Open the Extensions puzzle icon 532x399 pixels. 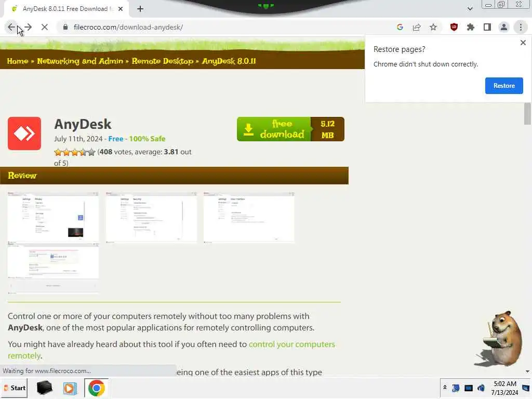471,27
